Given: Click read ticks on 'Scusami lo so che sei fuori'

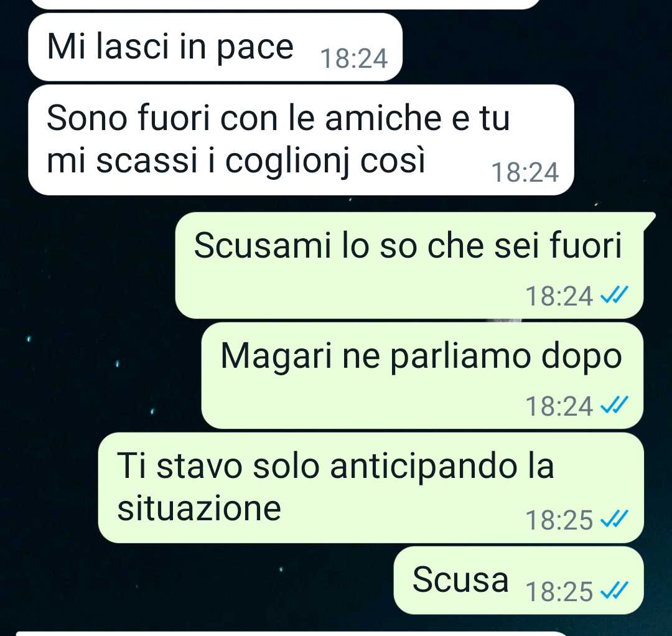Looking at the screenshot, I should [x=614, y=294].
